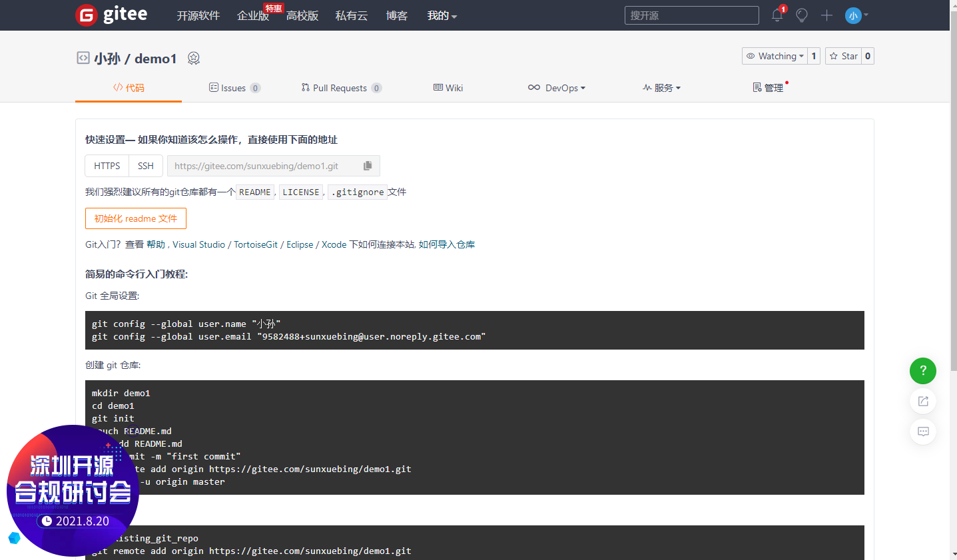Click the repository badge icon beside demo1

coord(194,59)
